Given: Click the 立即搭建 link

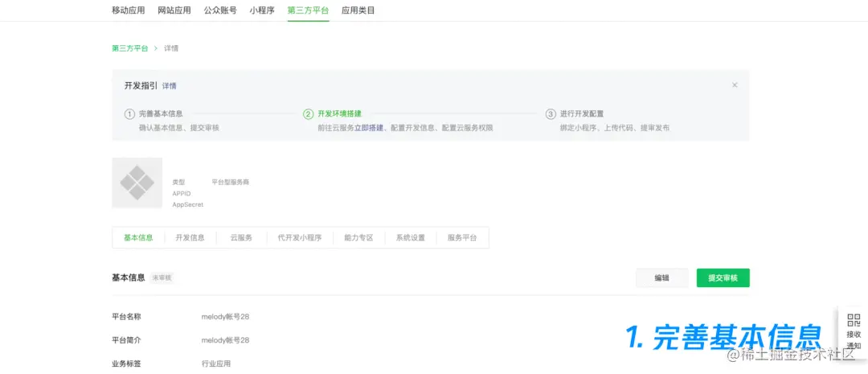Looking at the screenshot, I should coord(369,128).
